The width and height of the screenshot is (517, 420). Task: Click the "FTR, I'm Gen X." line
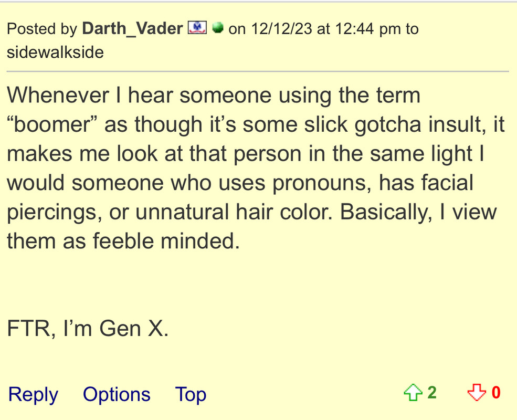click(88, 328)
